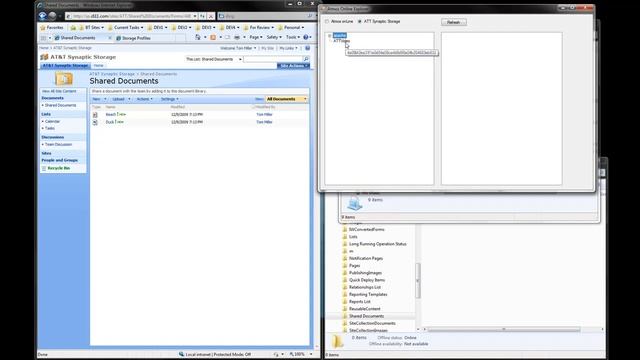Open the Calendar link in sidebar
Viewport: 640px width, 360px height.
tap(52, 121)
